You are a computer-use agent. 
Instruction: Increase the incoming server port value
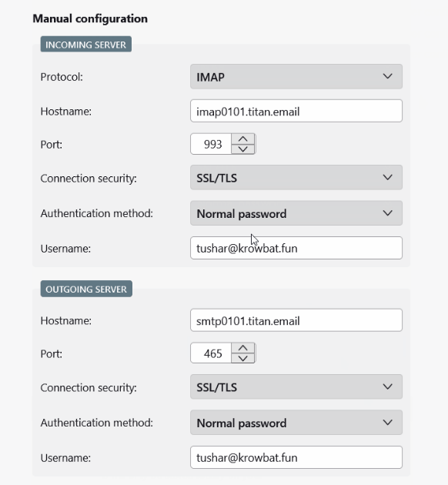pyautogui.click(x=243, y=139)
